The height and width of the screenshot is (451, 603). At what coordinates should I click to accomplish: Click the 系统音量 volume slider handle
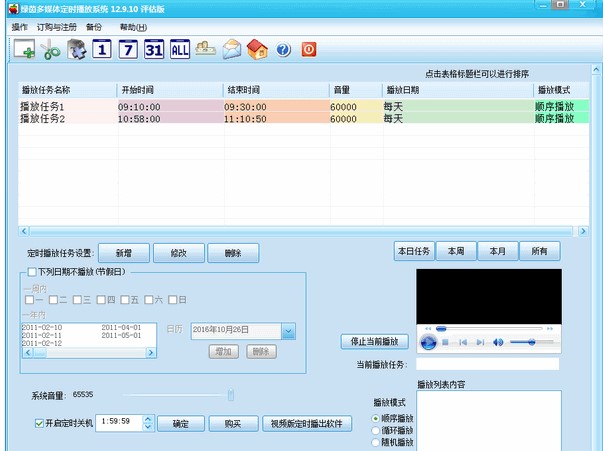pos(230,395)
